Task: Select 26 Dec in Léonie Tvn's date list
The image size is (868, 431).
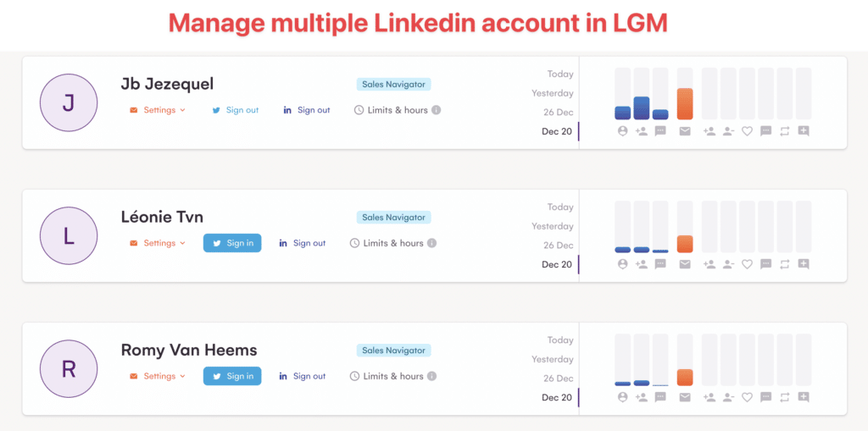Action: [558, 245]
